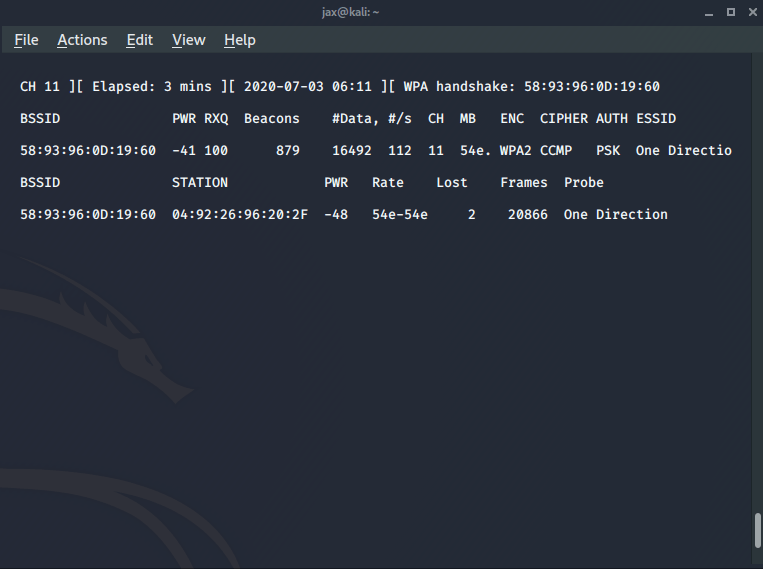
Task: Click the station MAC 04:92:26:96:20:2F
Action: coord(240,215)
